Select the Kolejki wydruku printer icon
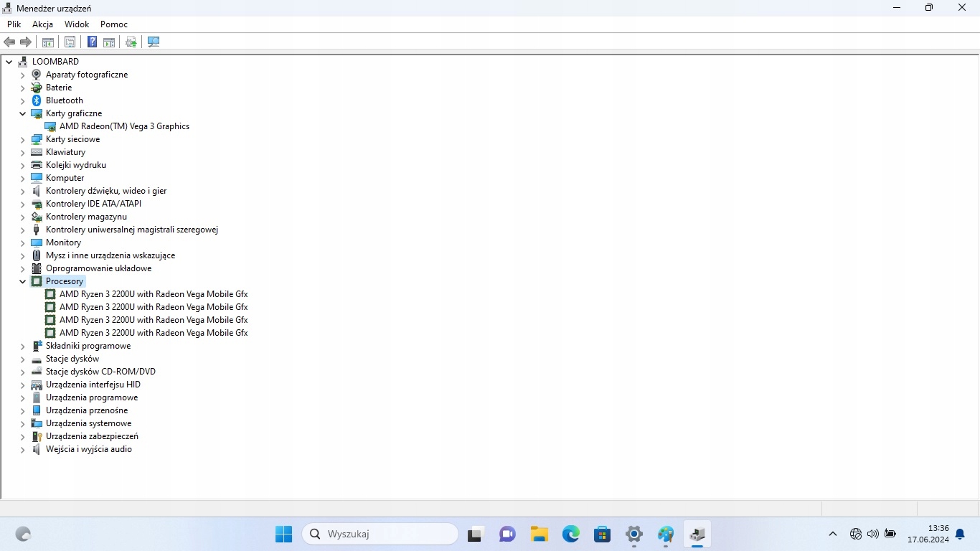 [37, 165]
